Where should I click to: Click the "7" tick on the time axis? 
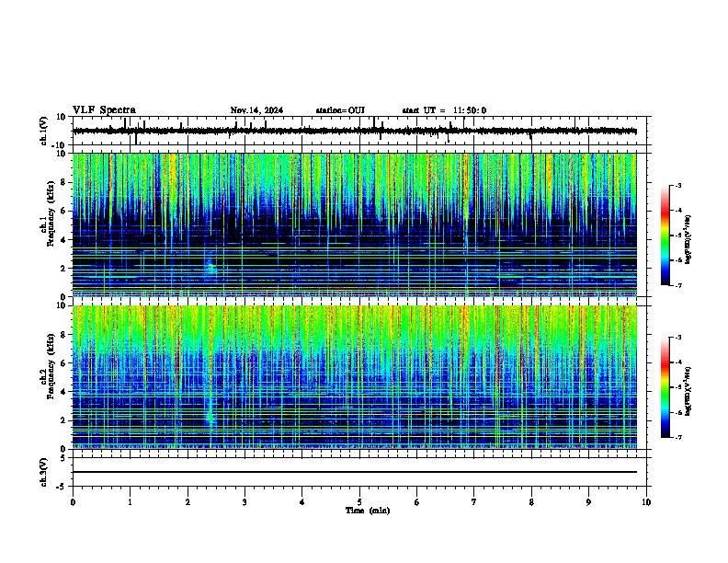point(474,502)
